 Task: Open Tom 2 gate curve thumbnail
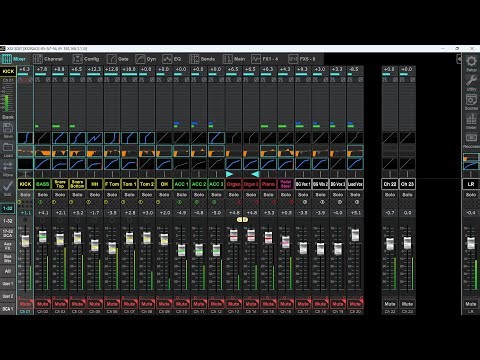[x=147, y=138]
